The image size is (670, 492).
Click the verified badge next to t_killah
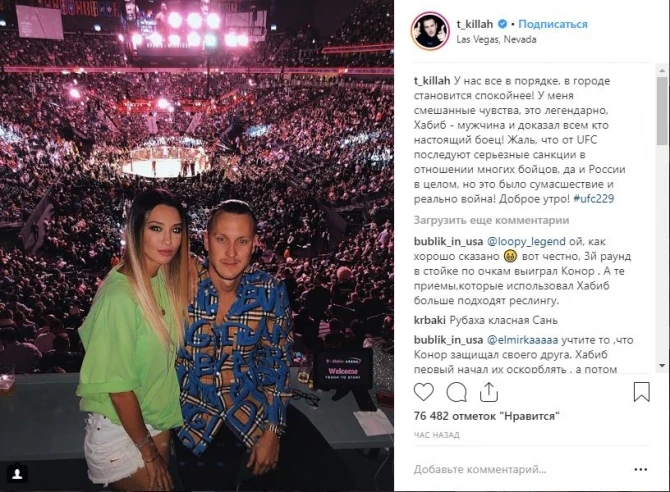(x=502, y=24)
